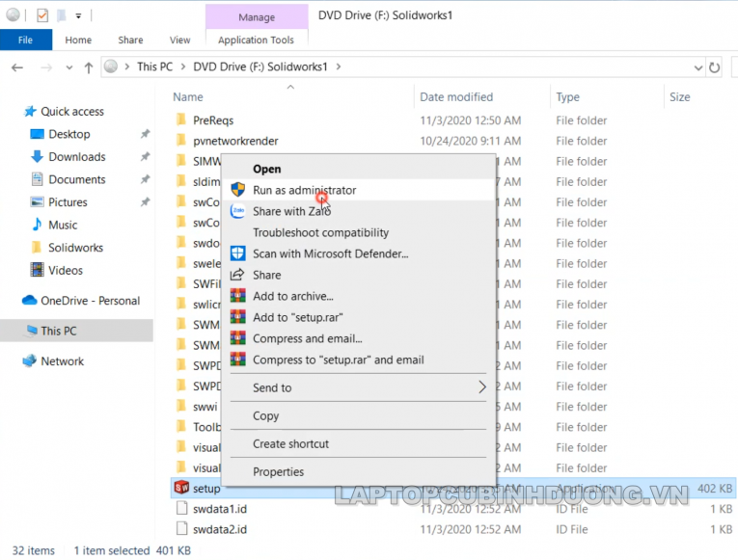Click the Downloads arrow icon in sidebar
The image size is (738, 560).
point(37,156)
